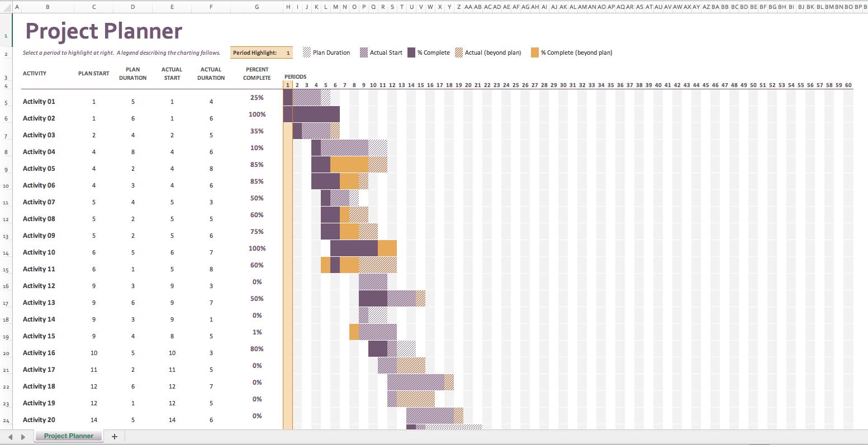Click the next sheet navigation arrow
Viewport: 868px width, 445px height.
(22, 436)
